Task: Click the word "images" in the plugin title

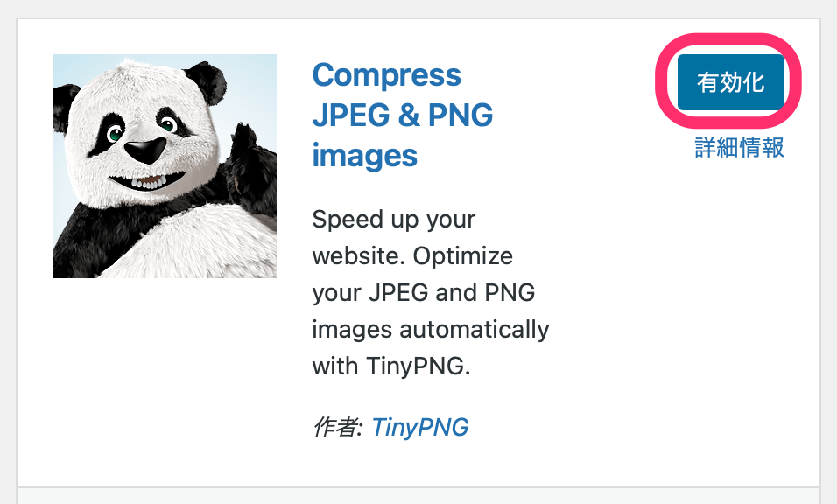Action: pyautogui.click(x=364, y=156)
